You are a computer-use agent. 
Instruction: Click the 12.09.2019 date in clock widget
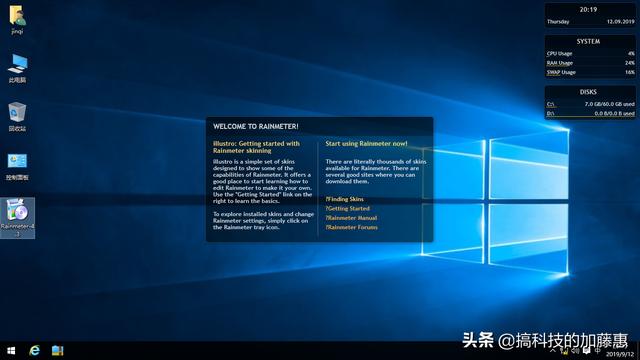pos(620,22)
